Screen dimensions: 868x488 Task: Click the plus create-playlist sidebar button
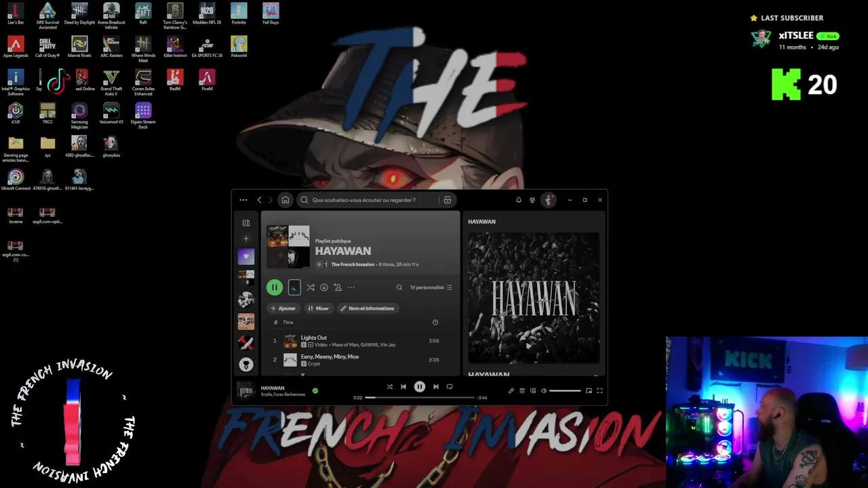click(246, 239)
